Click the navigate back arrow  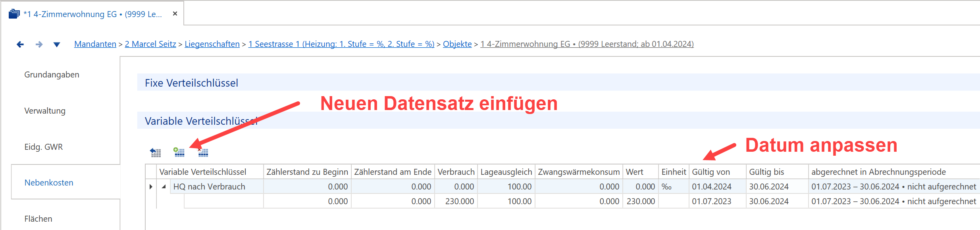pos(20,44)
